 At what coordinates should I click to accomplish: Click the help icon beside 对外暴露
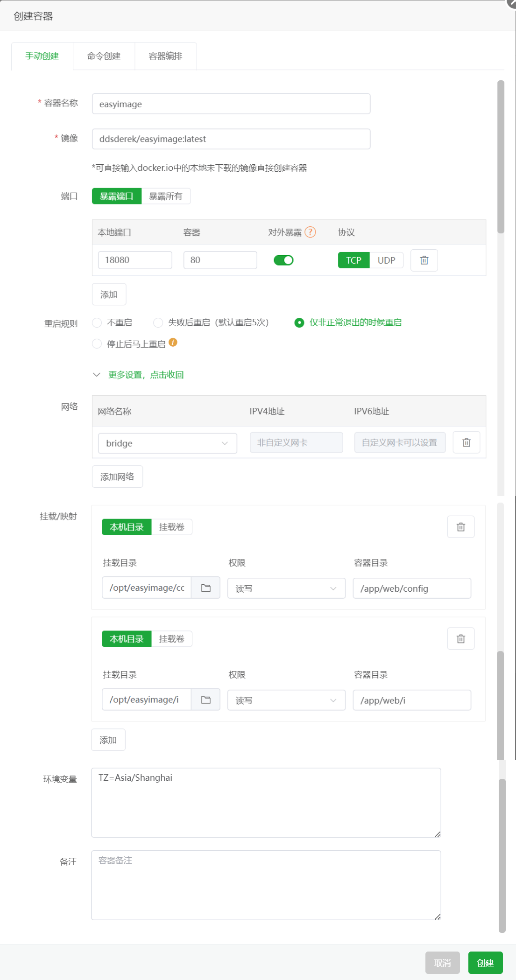[310, 232]
